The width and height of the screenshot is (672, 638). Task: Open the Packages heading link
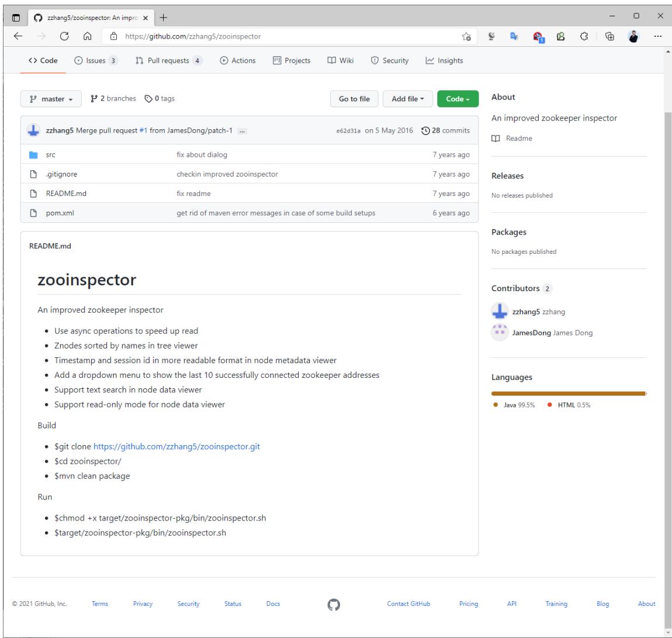click(x=509, y=232)
